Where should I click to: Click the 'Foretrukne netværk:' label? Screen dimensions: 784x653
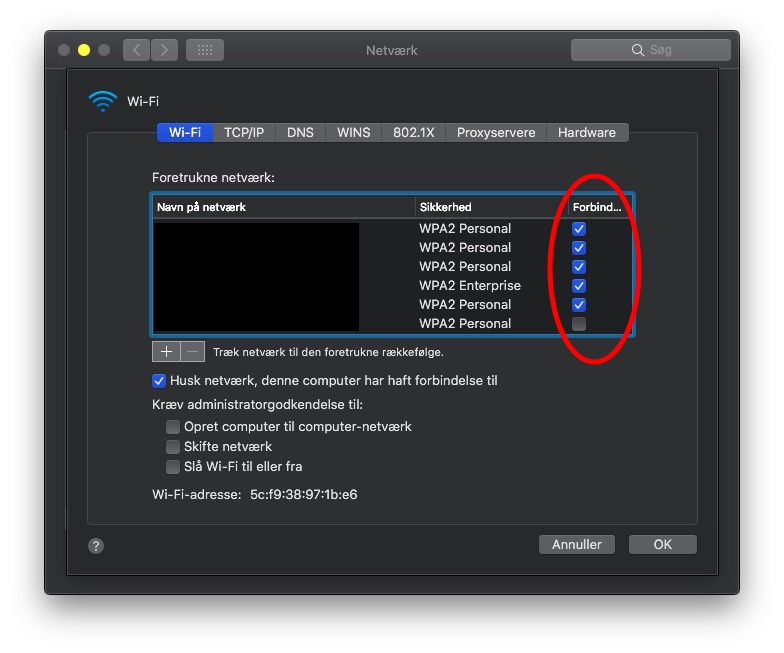tap(214, 178)
